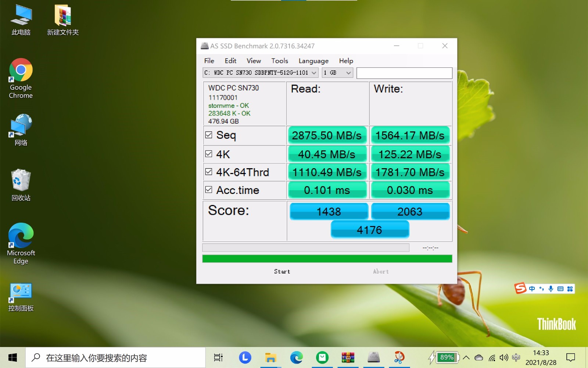Click the 4K write result 125.22 MB/s
Image resolution: width=588 pixels, height=368 pixels.
(x=410, y=154)
